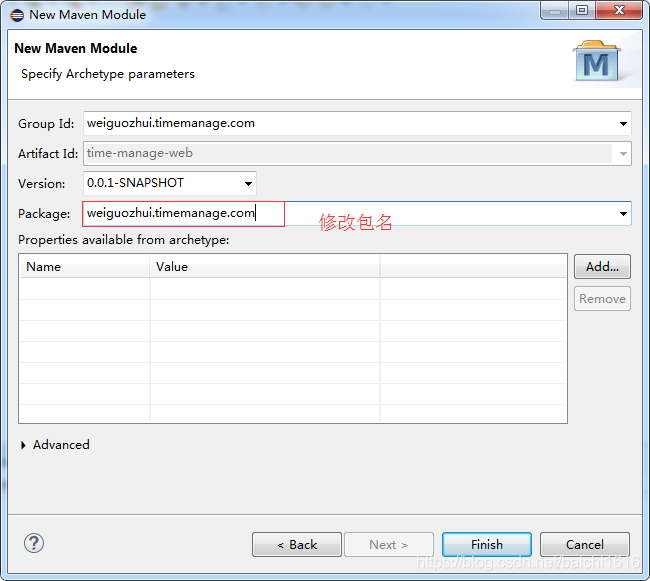Go Back to previous wizard page
Image resolution: width=650 pixels, height=581 pixels.
[x=297, y=545]
